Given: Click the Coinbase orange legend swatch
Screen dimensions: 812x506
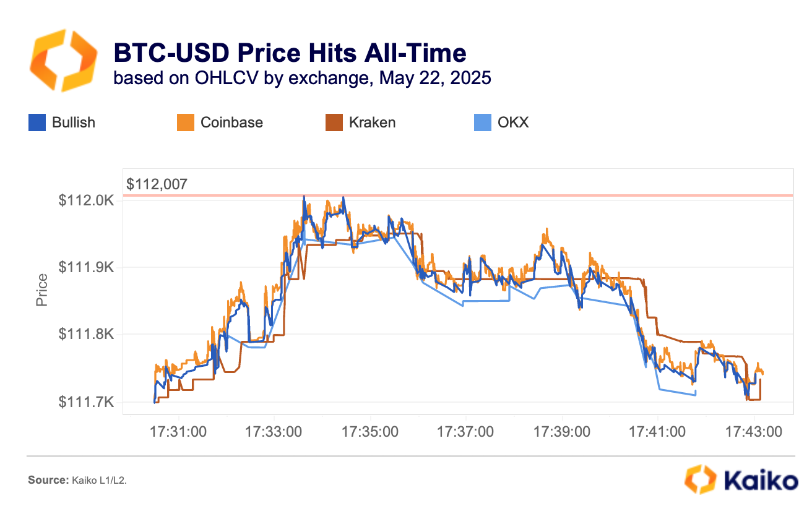Looking at the screenshot, I should 186,122.
